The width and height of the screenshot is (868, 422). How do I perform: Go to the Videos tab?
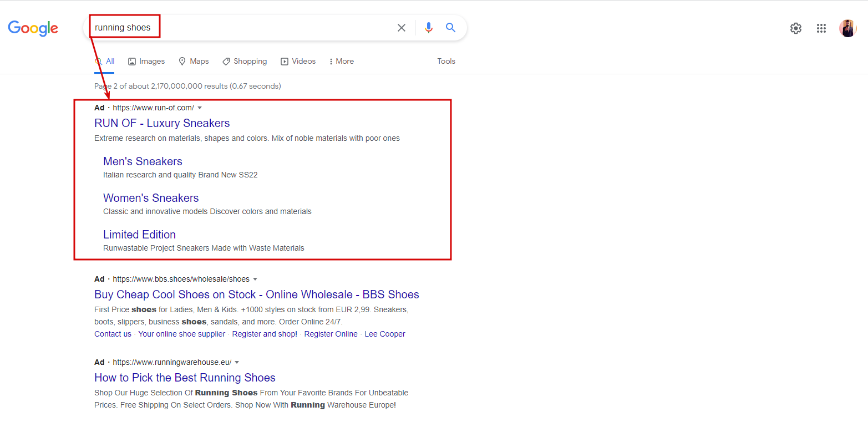click(x=298, y=62)
